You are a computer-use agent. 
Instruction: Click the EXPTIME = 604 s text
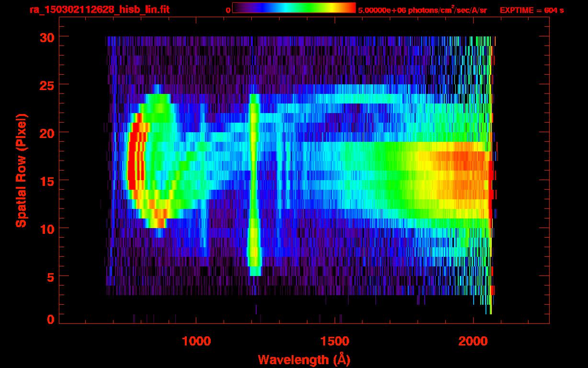coord(531,10)
